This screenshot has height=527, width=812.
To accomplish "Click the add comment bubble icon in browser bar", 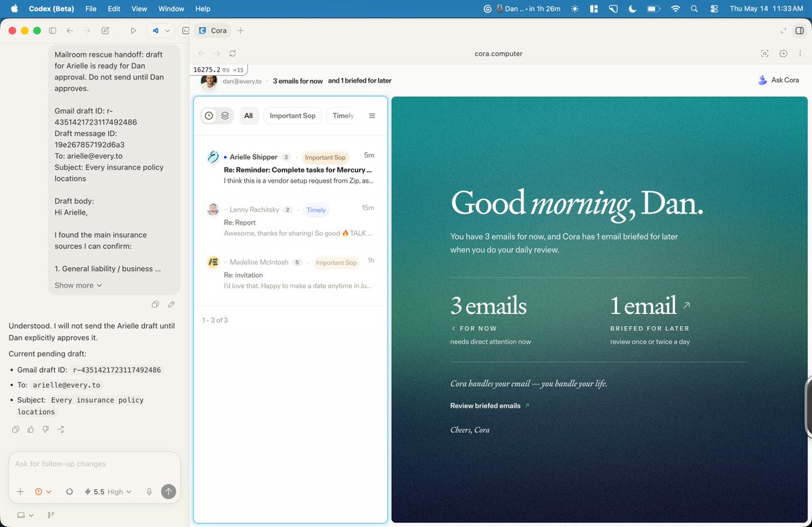I will pos(783,53).
